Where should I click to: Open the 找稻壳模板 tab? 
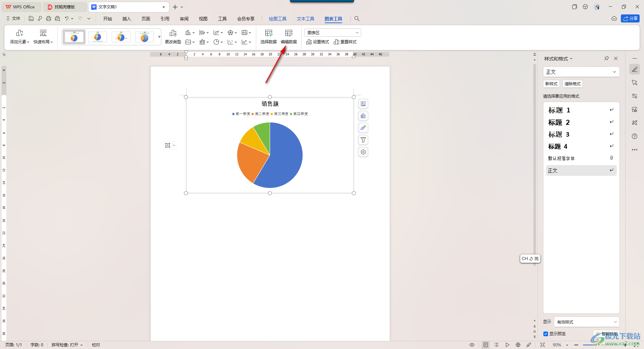[x=65, y=7]
